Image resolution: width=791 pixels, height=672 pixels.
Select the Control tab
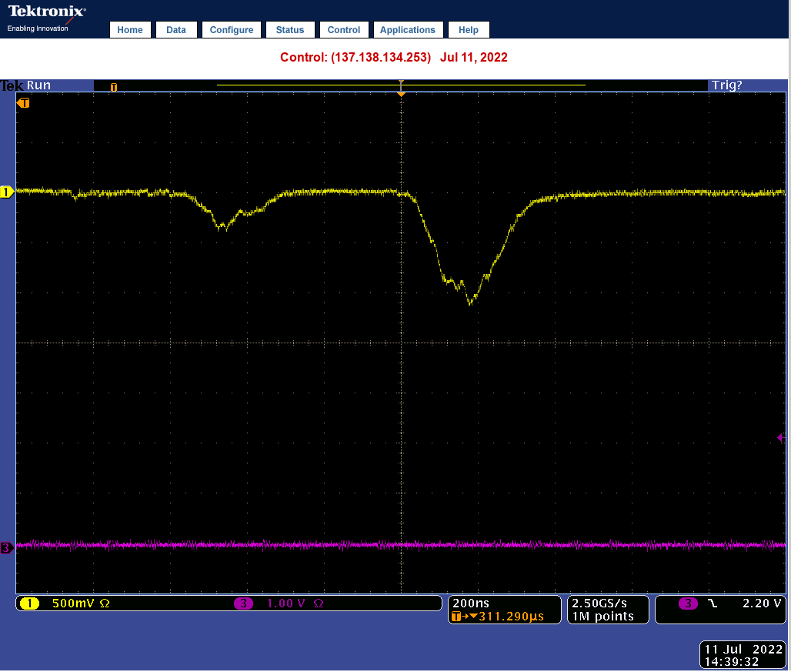click(x=343, y=30)
